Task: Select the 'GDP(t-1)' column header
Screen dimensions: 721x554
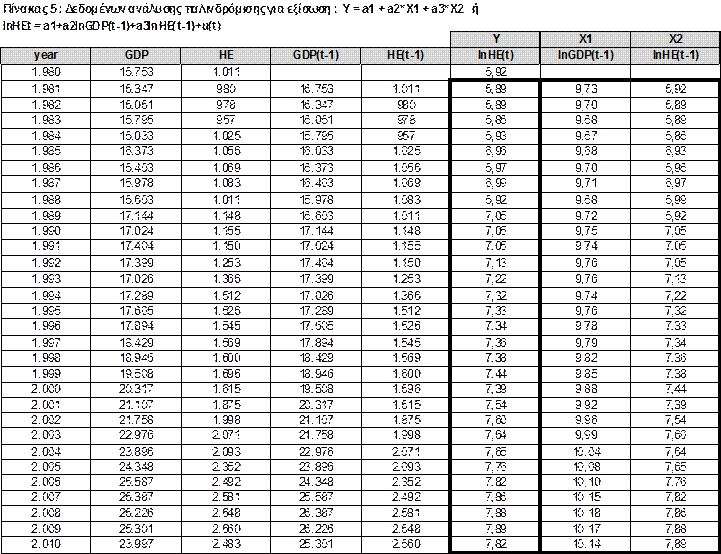Action: click(316, 55)
